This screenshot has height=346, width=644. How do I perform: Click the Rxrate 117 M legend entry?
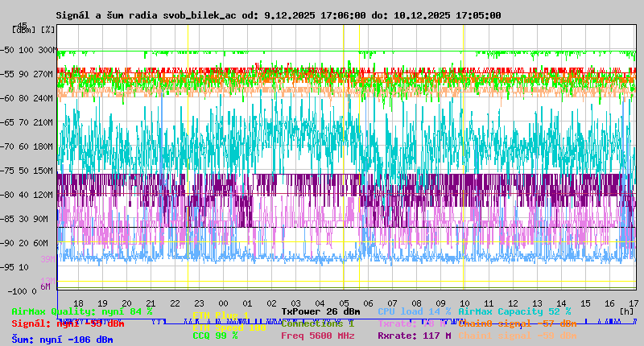(x=414, y=336)
